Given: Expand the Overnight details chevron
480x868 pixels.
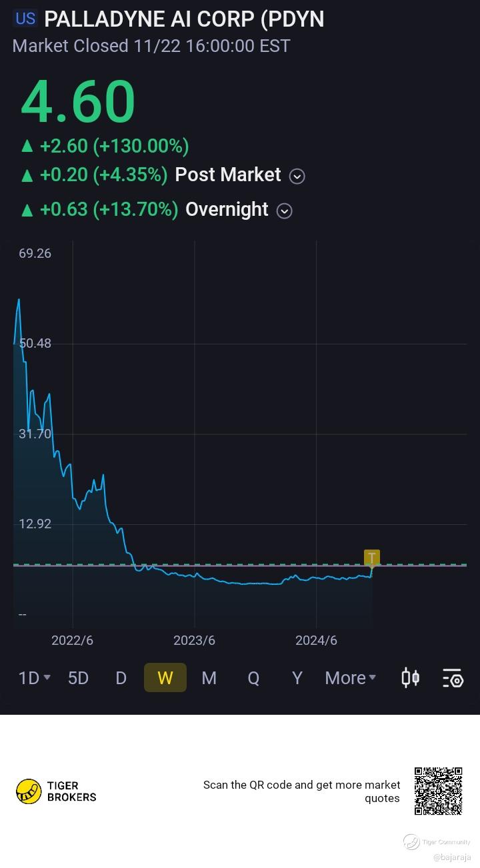Looking at the screenshot, I should pyautogui.click(x=284, y=211).
